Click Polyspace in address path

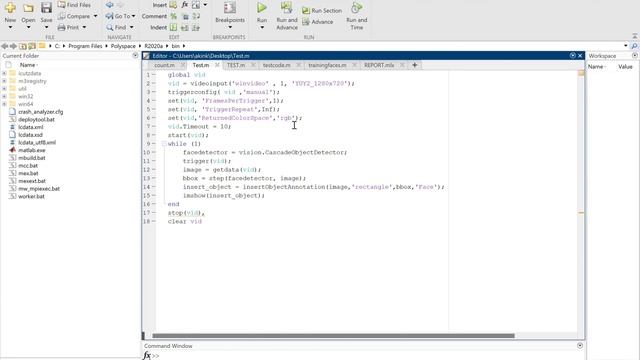(x=123, y=46)
